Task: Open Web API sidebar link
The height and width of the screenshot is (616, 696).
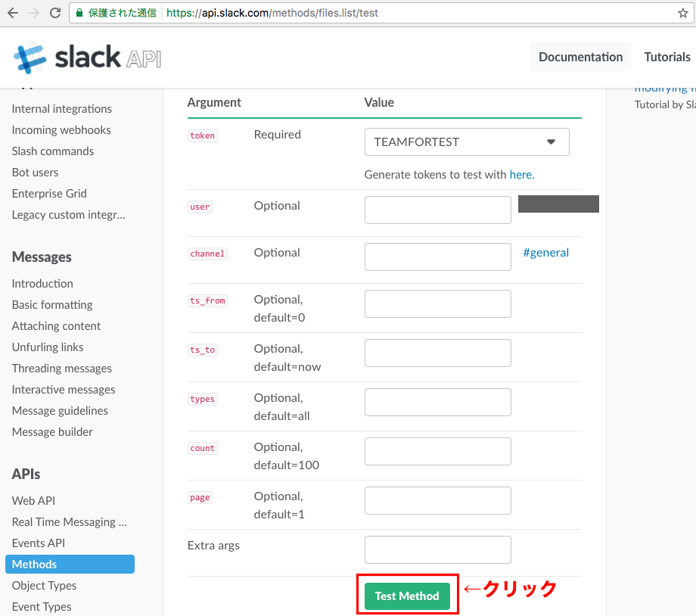Action: pyautogui.click(x=33, y=501)
